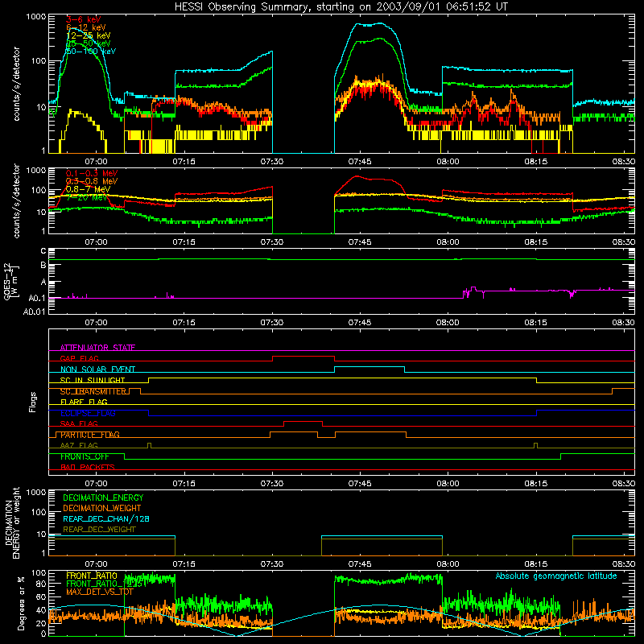Click the 07:15 tick under the keV counts panel
The height and width of the screenshot is (644, 644).
(184, 162)
